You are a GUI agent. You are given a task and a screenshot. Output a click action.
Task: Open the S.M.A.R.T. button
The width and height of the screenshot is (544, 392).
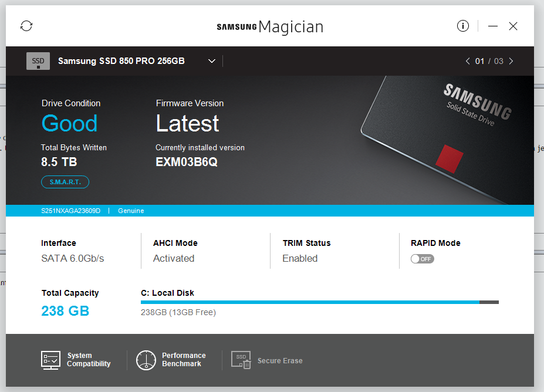(65, 182)
